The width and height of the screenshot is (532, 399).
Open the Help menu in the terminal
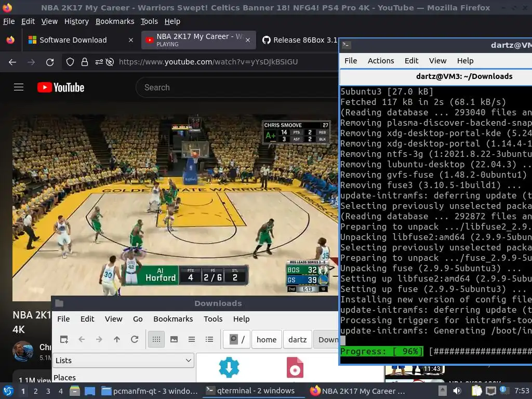465,61
